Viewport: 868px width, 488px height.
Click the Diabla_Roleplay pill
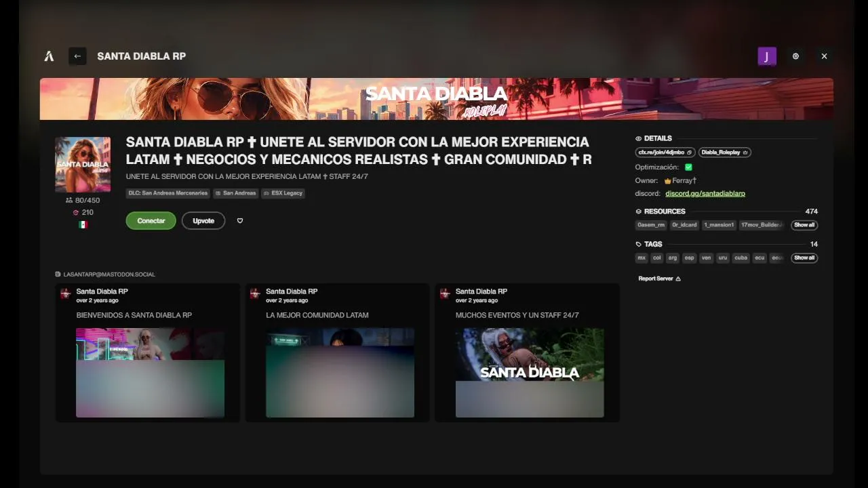coord(724,152)
